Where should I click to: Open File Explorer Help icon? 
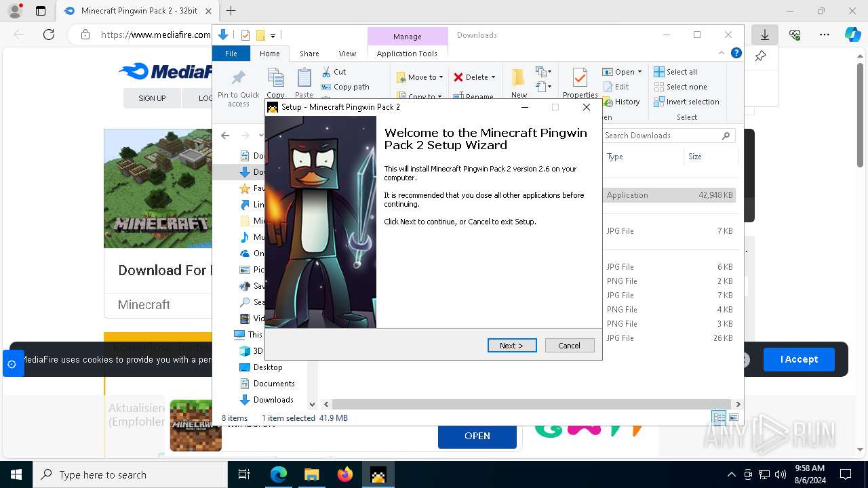click(x=736, y=54)
